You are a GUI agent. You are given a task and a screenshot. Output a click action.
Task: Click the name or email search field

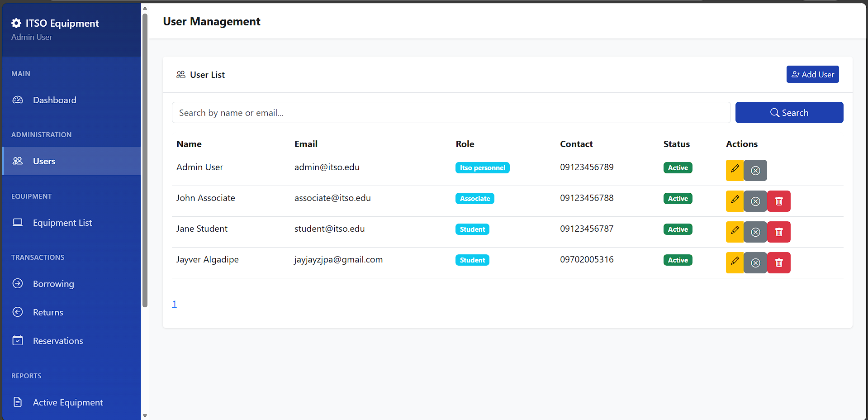(451, 112)
